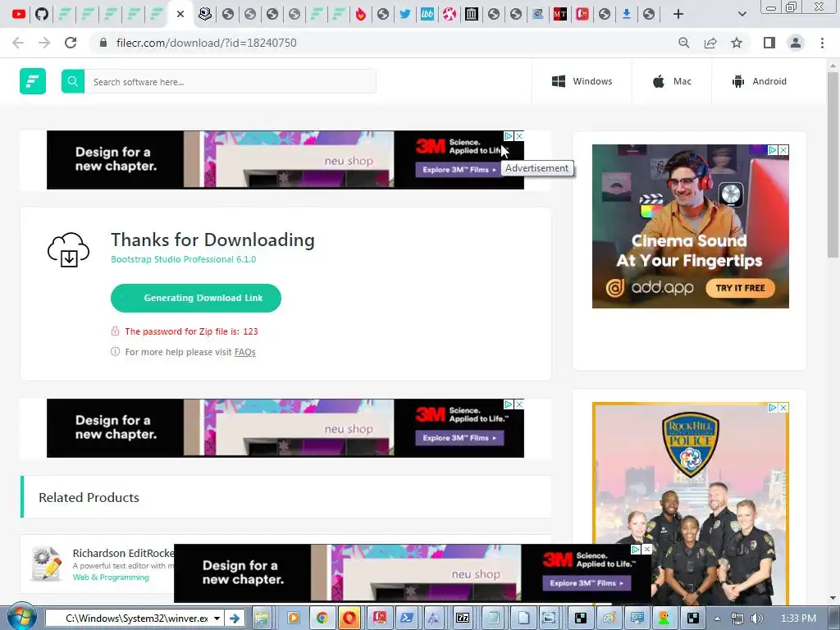Viewport: 840px width, 630px height.
Task: Switch to the Twitter tab
Action: (x=405, y=14)
